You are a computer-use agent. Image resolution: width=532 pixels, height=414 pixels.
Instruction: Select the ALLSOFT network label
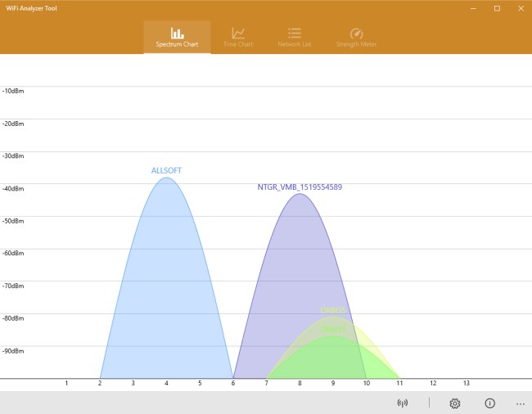(x=166, y=170)
